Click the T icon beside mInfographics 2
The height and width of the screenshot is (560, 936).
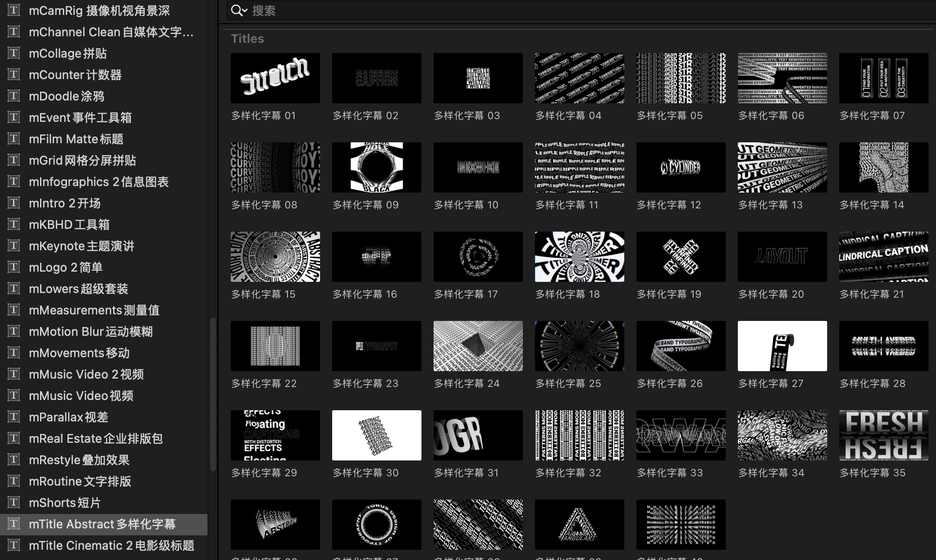(14, 181)
